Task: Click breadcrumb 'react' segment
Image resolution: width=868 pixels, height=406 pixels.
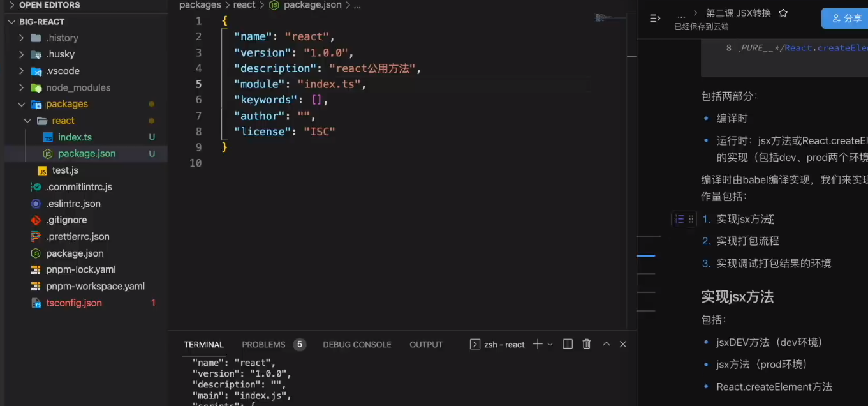Action: [244, 5]
